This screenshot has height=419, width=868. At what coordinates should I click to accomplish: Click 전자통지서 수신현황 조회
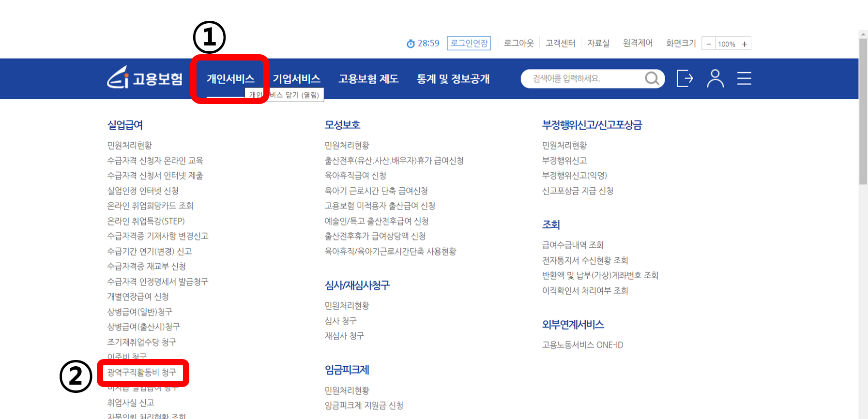click(585, 260)
